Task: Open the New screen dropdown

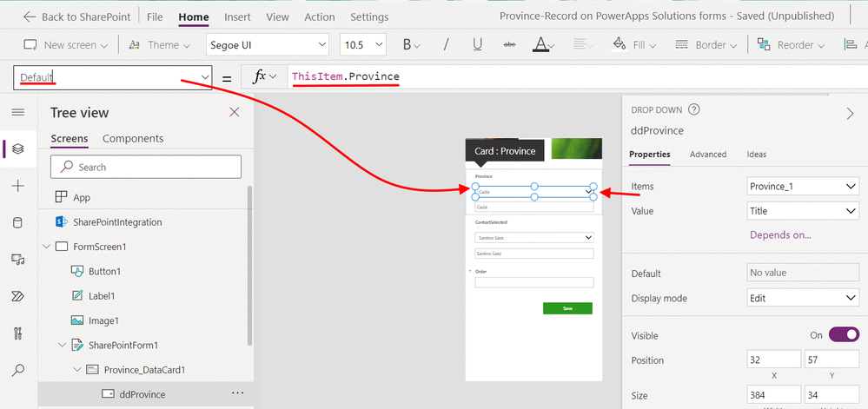Action: pos(66,45)
